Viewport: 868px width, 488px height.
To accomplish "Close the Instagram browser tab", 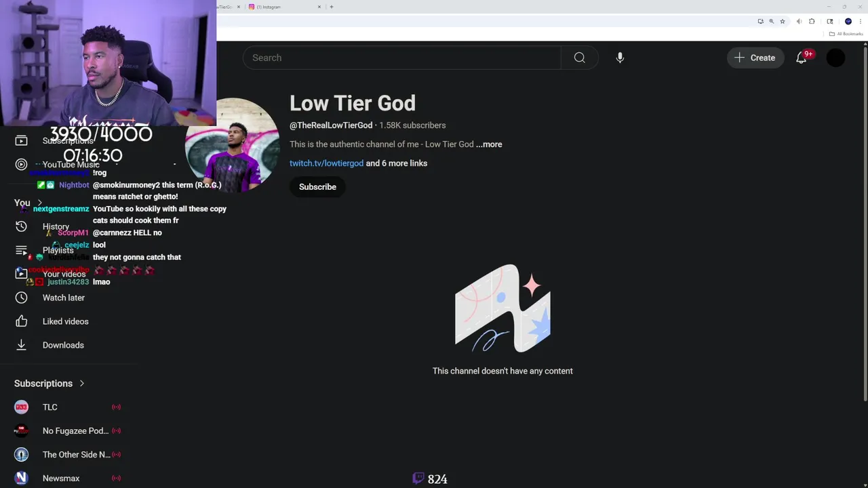I will pos(319,7).
